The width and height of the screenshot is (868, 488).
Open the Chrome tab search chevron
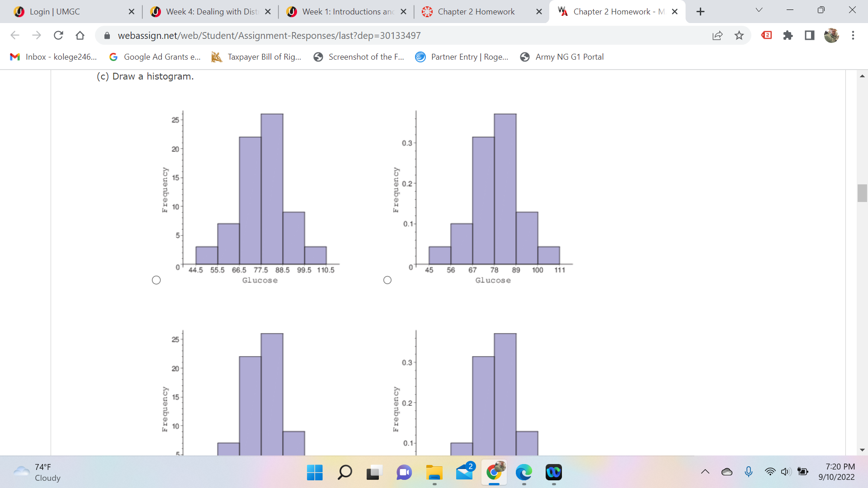[x=759, y=9]
